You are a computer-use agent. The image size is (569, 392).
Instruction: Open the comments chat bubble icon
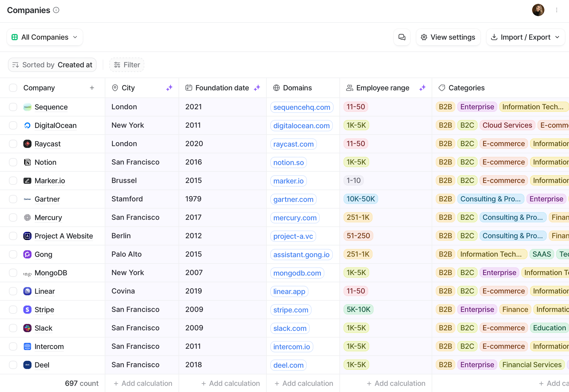(402, 37)
